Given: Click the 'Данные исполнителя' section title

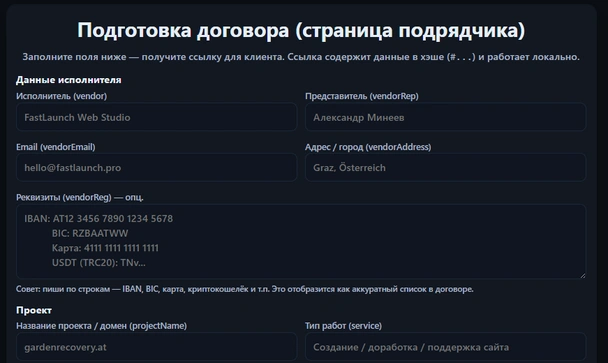Looking at the screenshot, I should (69, 80).
